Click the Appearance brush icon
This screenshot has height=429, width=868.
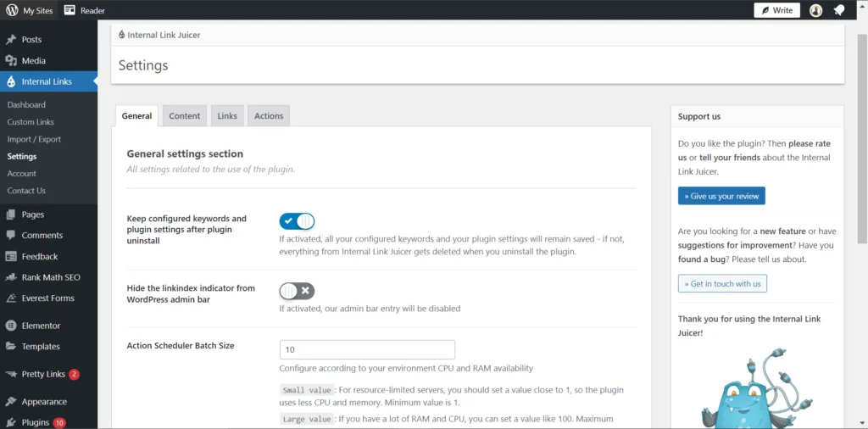11,402
